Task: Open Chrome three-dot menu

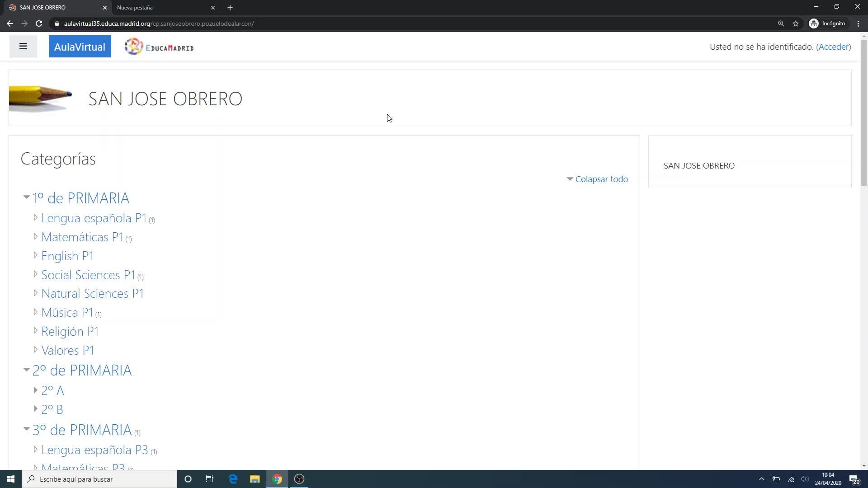Action: click(858, 23)
